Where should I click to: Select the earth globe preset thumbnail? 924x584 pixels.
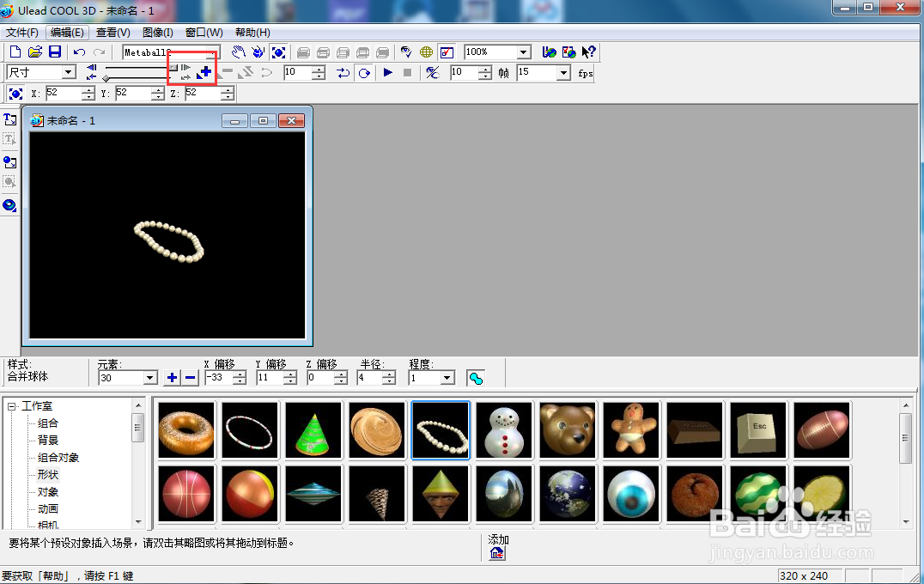click(567, 494)
